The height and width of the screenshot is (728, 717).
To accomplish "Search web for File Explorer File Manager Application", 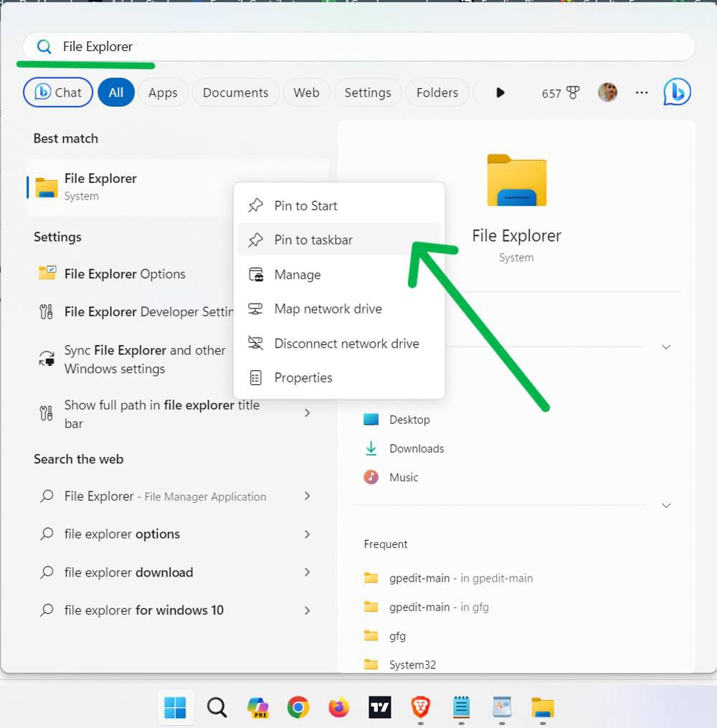I will coord(165,496).
